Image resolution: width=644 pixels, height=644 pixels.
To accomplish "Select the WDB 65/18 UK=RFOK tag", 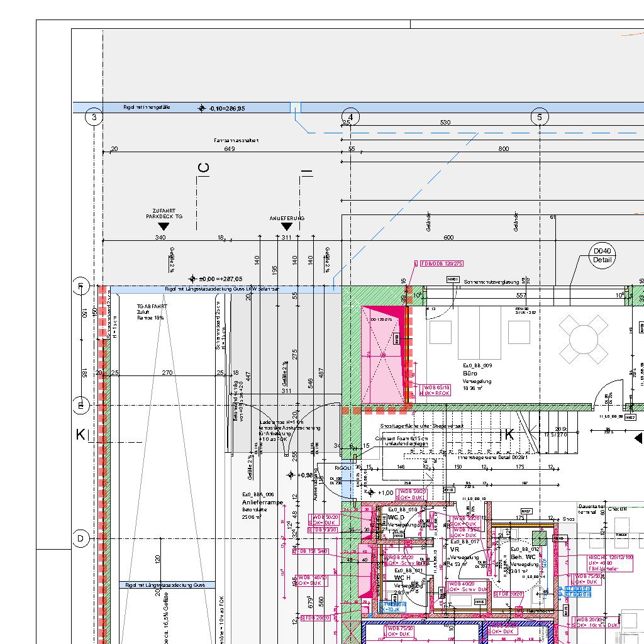I will (436, 390).
